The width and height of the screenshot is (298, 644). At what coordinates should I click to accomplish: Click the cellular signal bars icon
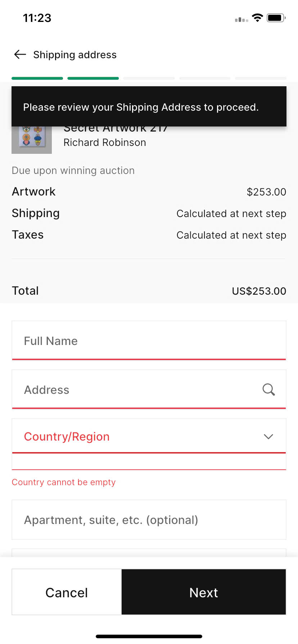pos(241,19)
